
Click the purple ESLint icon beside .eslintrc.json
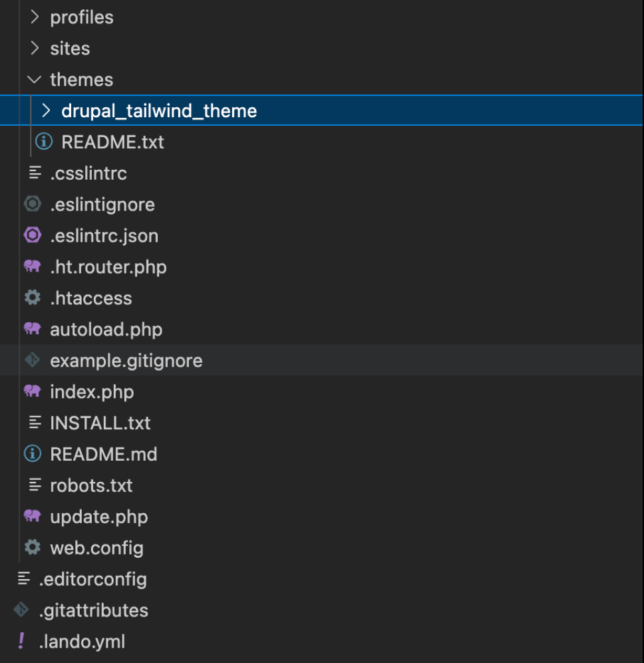point(33,236)
